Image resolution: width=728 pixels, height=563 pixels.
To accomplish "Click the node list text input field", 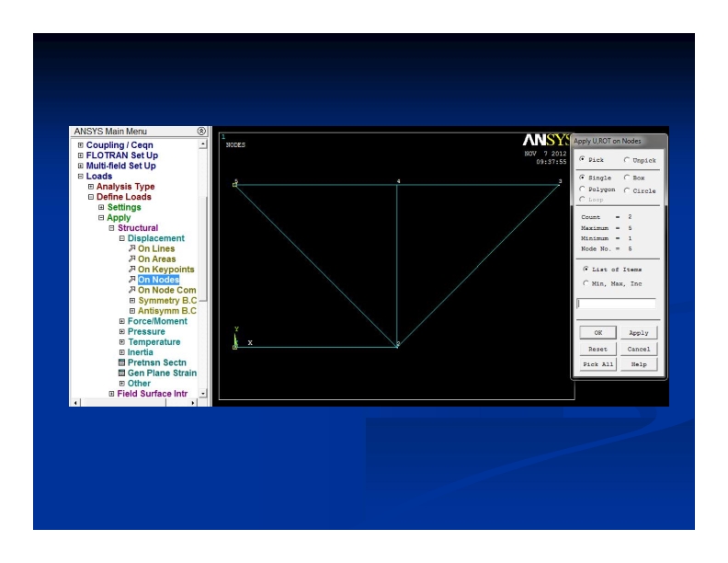I will click(617, 304).
